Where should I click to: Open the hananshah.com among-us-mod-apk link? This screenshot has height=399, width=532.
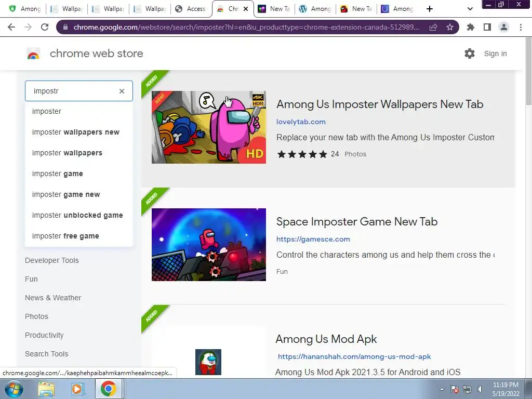click(354, 356)
